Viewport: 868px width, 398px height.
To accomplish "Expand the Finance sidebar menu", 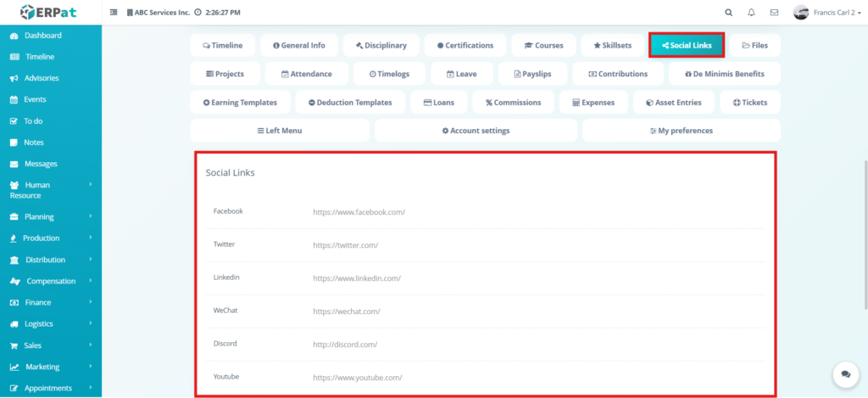I will tap(51, 303).
